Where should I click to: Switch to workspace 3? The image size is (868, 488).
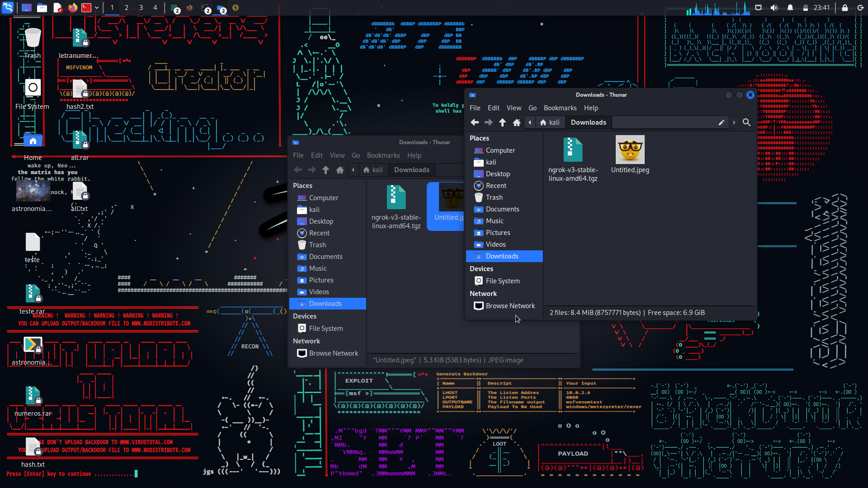click(x=141, y=8)
